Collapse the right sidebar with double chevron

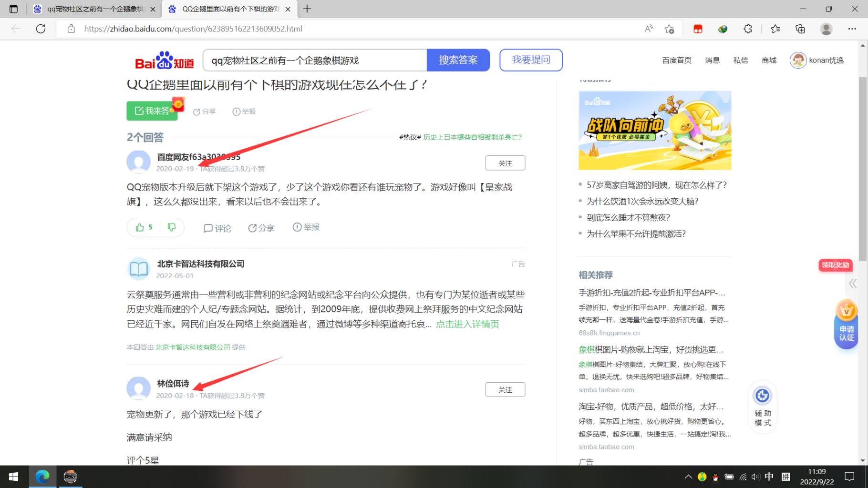click(x=853, y=284)
